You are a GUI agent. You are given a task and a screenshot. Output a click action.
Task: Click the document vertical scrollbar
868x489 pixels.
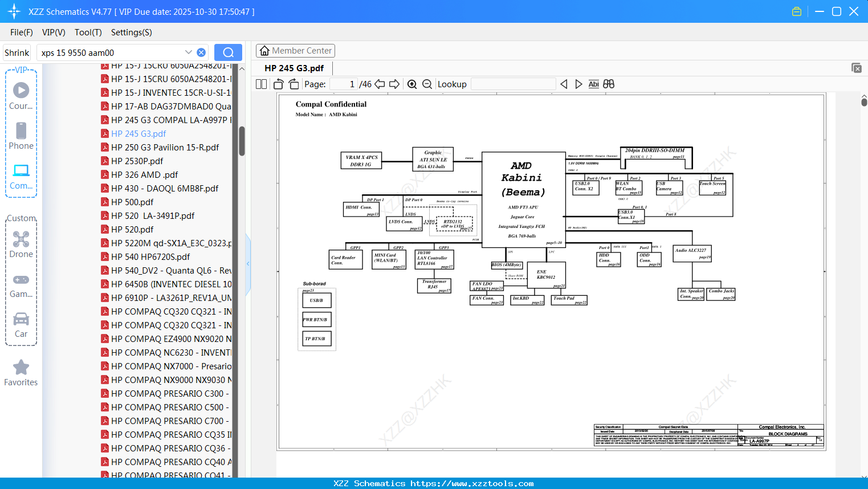pos(864,101)
